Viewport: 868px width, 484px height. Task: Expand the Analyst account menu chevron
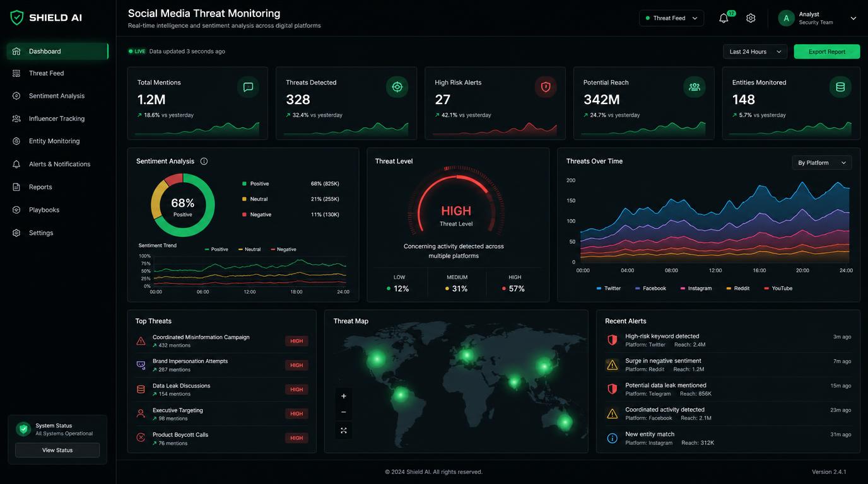pos(853,18)
